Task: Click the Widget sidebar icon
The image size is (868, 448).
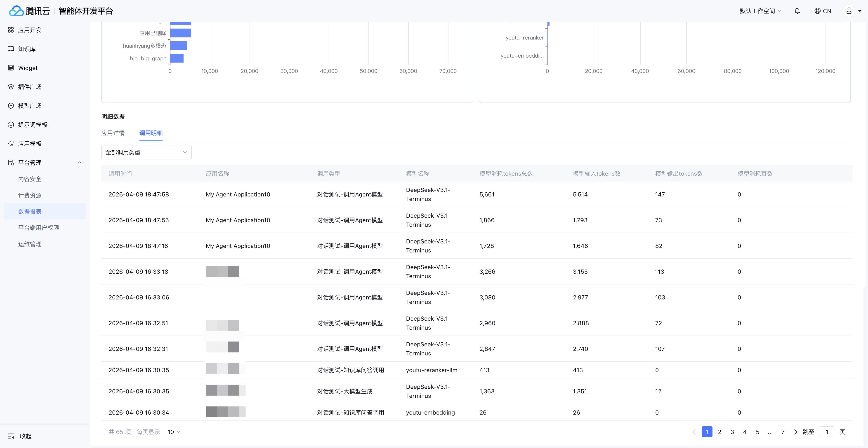Action: click(11, 68)
